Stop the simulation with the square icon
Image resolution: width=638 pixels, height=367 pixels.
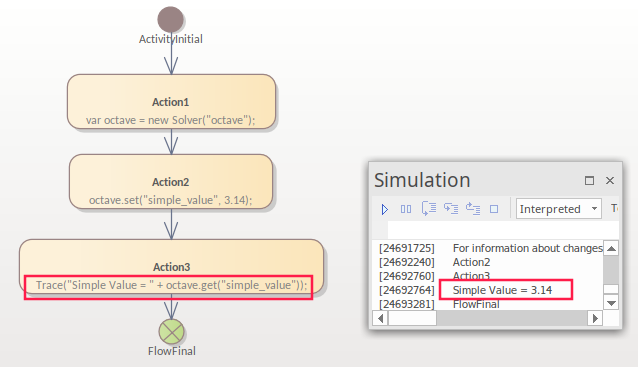tap(494, 209)
